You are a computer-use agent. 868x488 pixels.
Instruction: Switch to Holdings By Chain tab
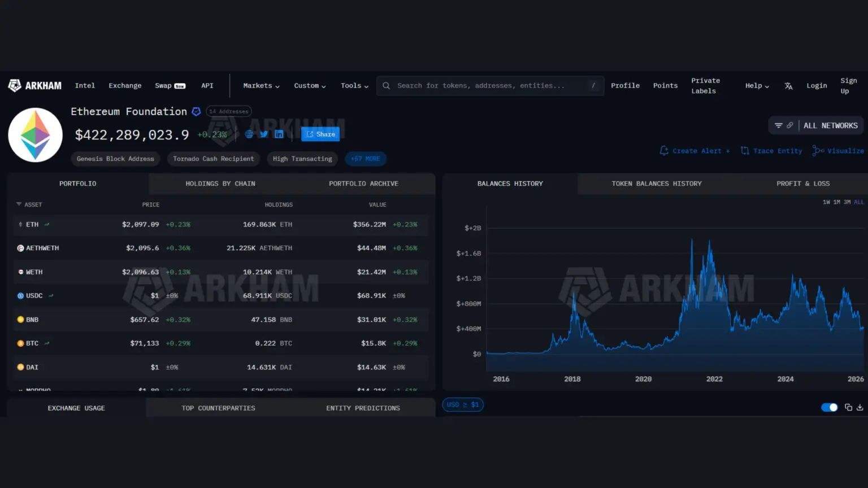pos(220,184)
